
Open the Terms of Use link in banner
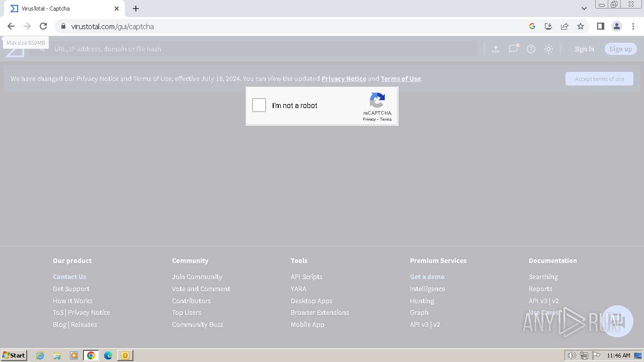[400, 78]
